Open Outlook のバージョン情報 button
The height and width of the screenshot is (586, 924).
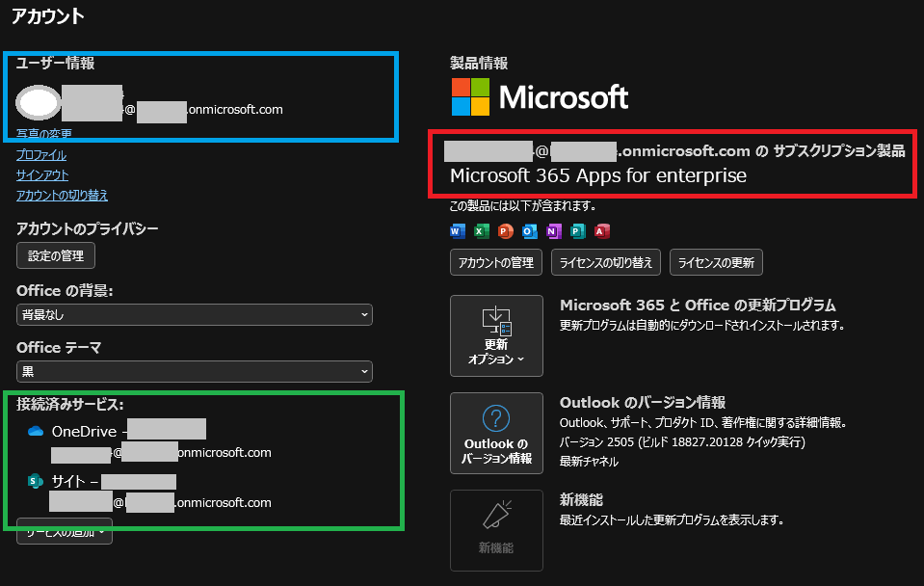coord(496,433)
